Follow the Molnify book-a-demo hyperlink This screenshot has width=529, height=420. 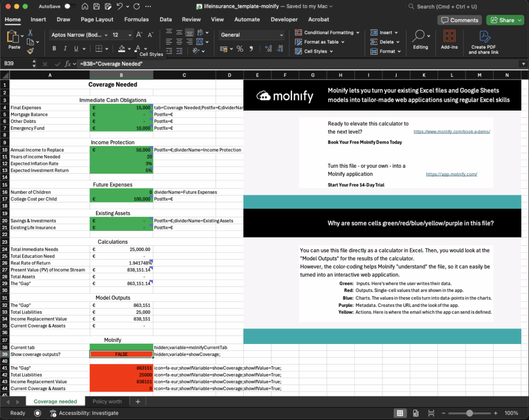(x=452, y=131)
